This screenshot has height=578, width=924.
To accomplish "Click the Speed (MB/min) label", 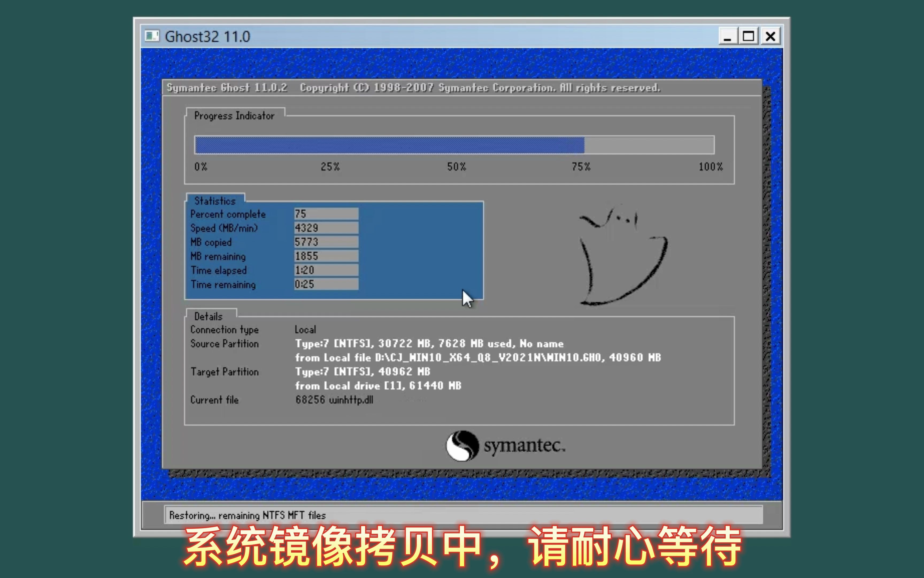I will [x=224, y=228].
